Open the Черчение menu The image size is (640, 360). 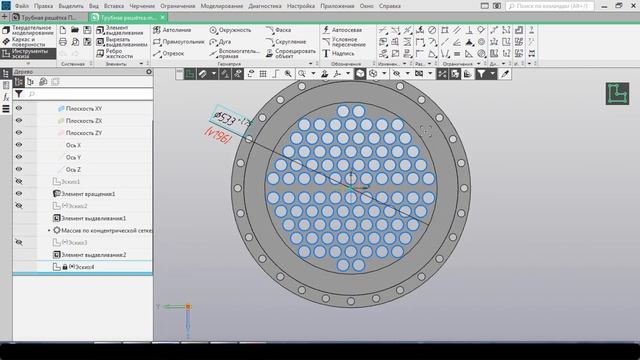(142, 6)
